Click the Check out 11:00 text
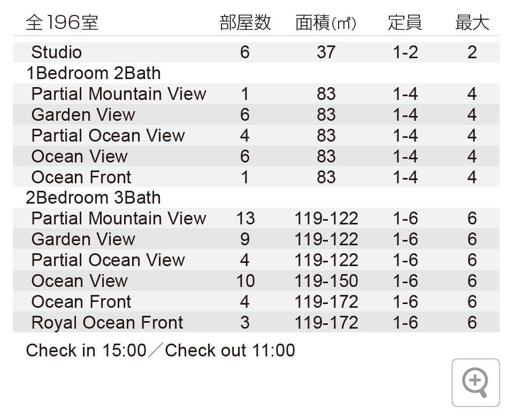This screenshot has height=420, width=514. [x=230, y=351]
